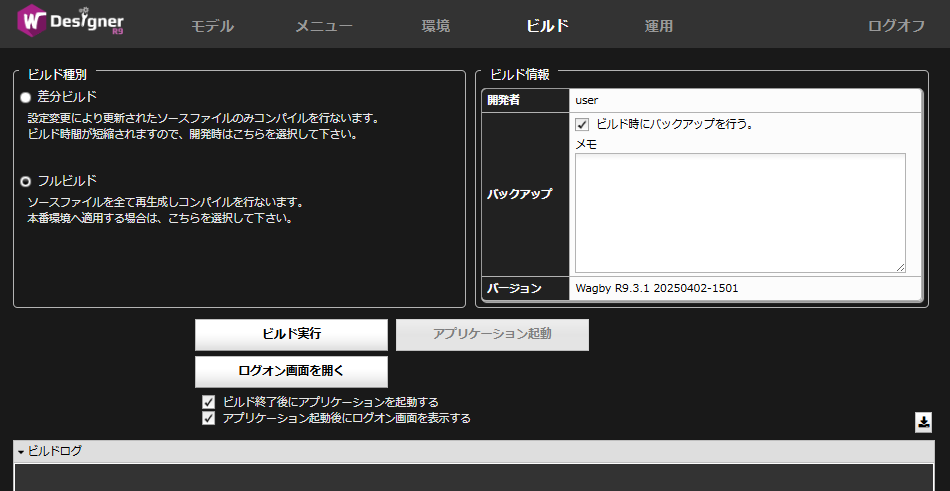Click ログオフ to log off
Viewport: 950px width, 491px height.
coord(895,26)
